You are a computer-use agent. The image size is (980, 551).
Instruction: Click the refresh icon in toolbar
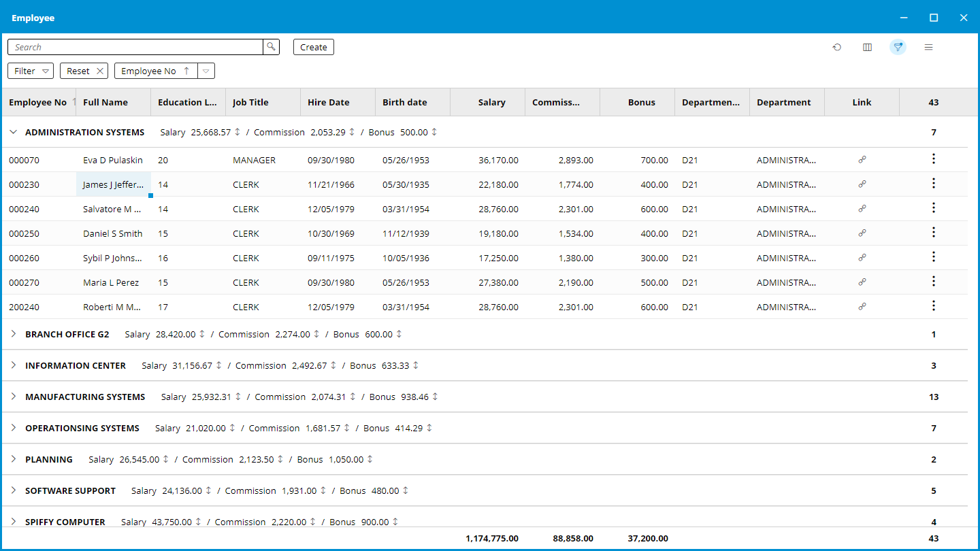point(837,47)
